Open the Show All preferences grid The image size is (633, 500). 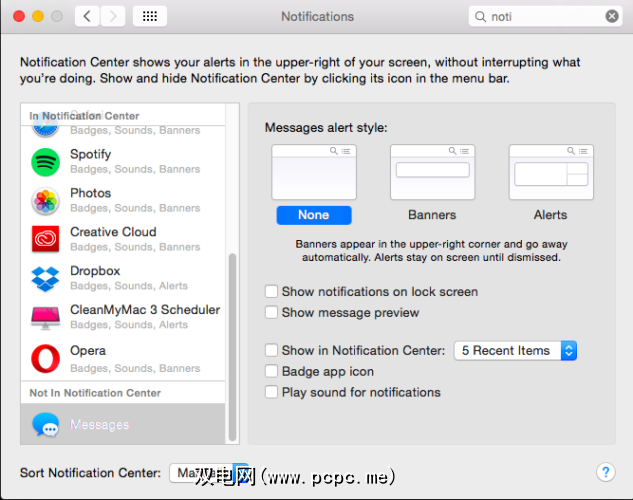(150, 16)
